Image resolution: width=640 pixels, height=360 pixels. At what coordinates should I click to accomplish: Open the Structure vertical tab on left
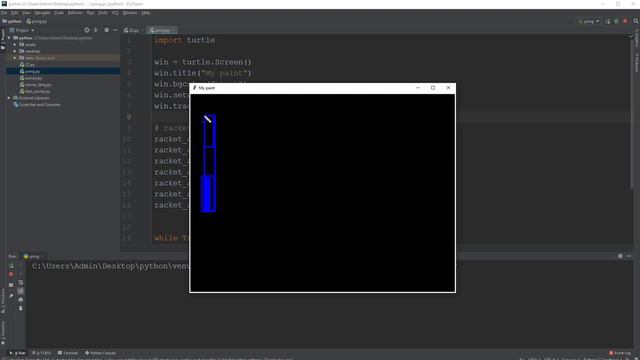3,302
